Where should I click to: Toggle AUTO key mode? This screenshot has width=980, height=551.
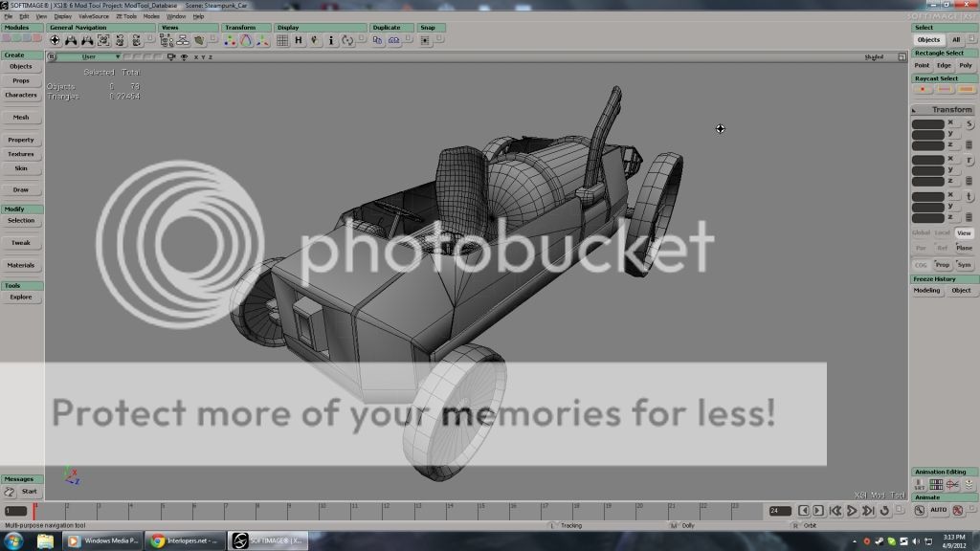(939, 510)
